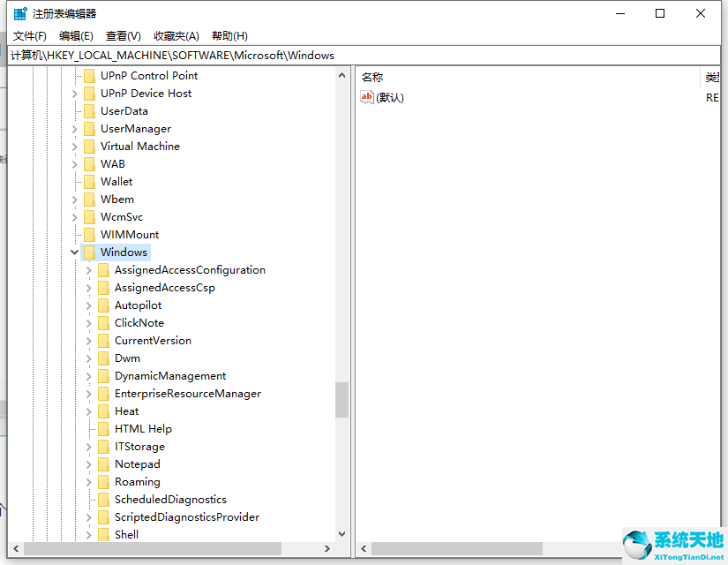Click the Dwm key folder icon
This screenshot has width=728, height=565.
click(104, 358)
